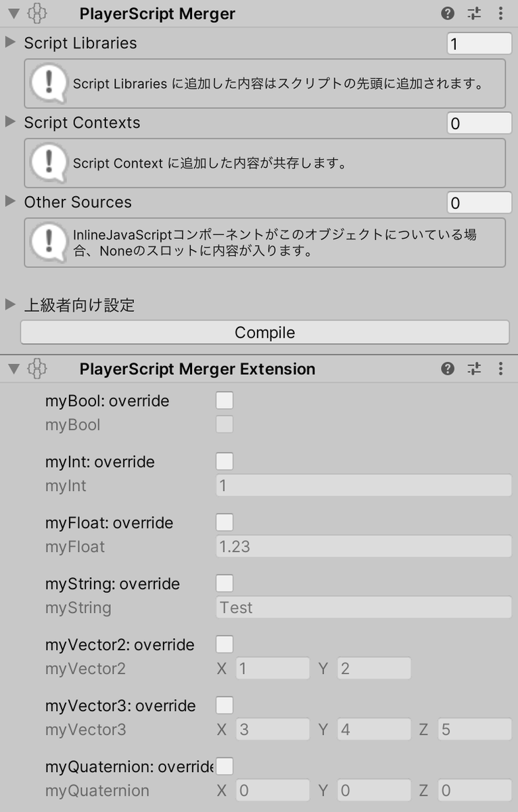Click the greyed myString label
The height and width of the screenshot is (812, 518).
78,608
